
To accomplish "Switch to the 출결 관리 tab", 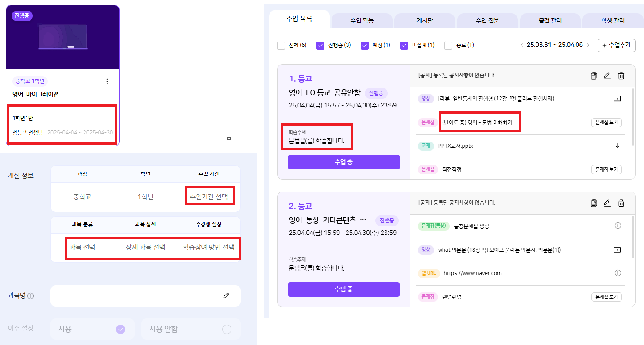I will click(550, 20).
